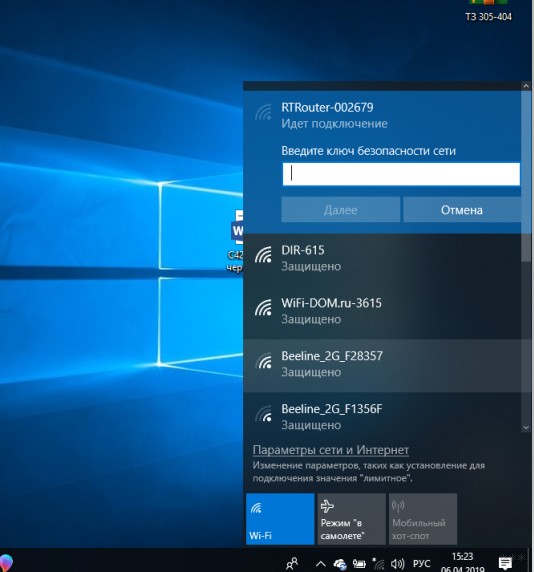This screenshot has width=534, height=572.
Task: Show hidden tray icons chevron
Action: [321, 564]
